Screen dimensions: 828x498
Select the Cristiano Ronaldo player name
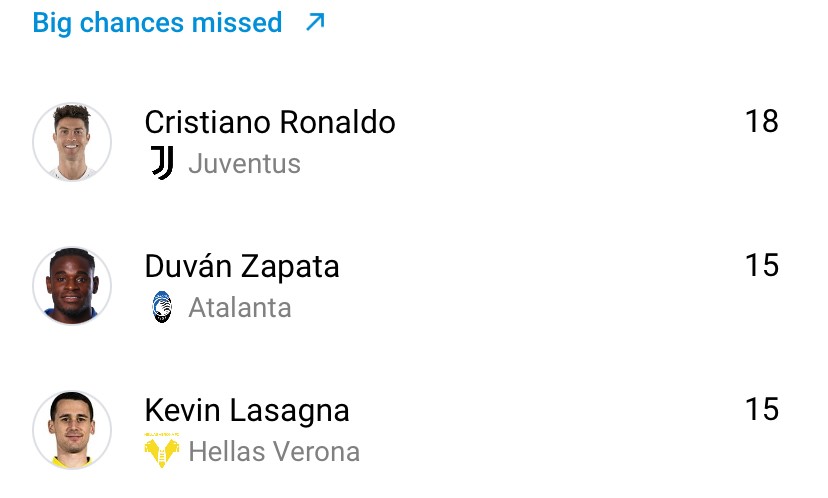tap(270, 122)
